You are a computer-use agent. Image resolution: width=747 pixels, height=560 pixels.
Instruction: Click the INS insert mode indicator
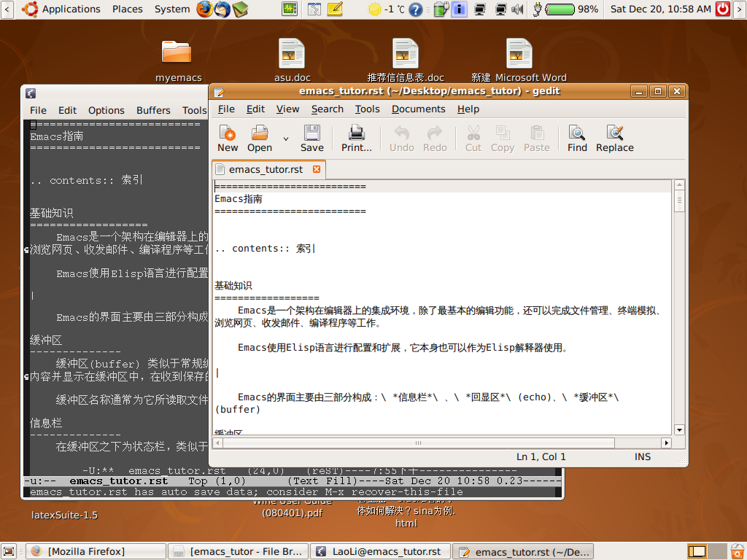(642, 456)
